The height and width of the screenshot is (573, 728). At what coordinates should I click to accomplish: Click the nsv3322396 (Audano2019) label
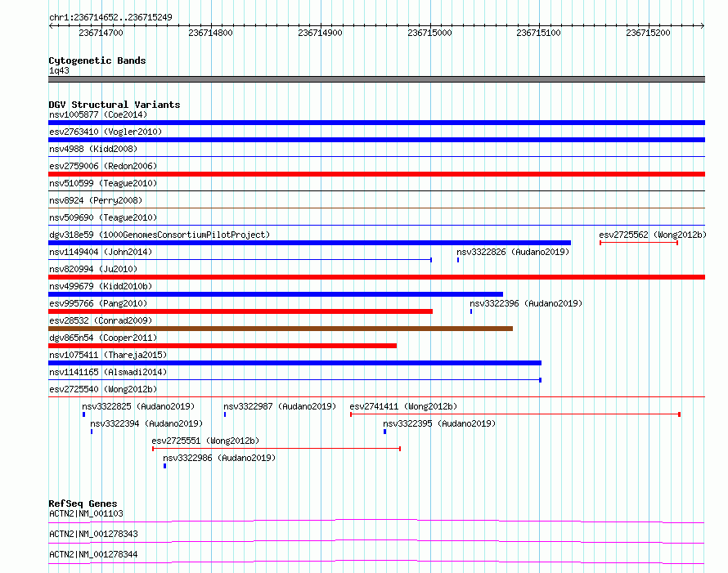click(526, 303)
